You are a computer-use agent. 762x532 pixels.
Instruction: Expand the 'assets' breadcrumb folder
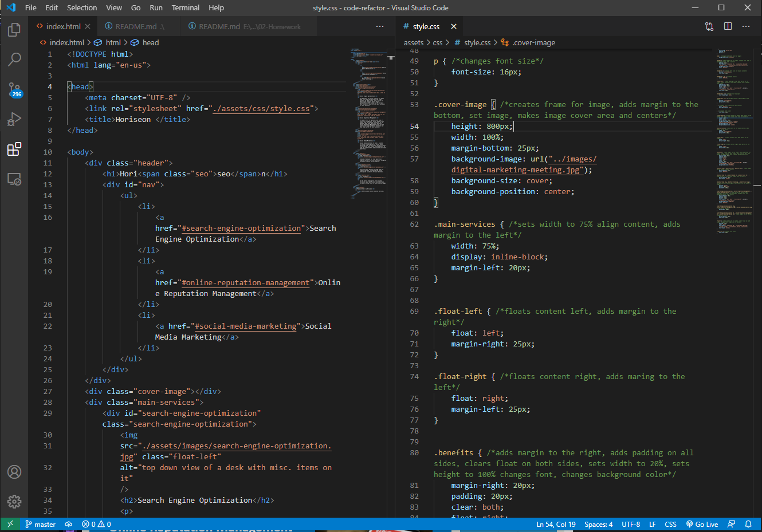click(414, 42)
